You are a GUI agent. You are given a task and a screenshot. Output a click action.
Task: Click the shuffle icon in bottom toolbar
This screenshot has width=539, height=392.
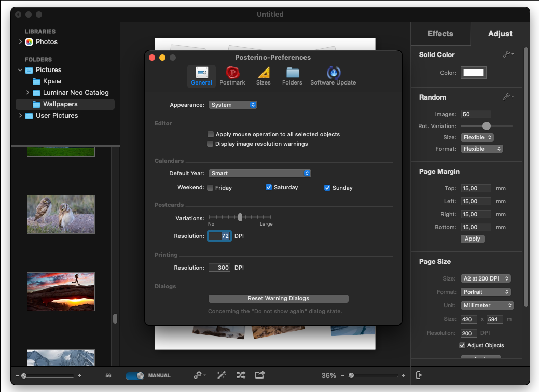tap(241, 375)
